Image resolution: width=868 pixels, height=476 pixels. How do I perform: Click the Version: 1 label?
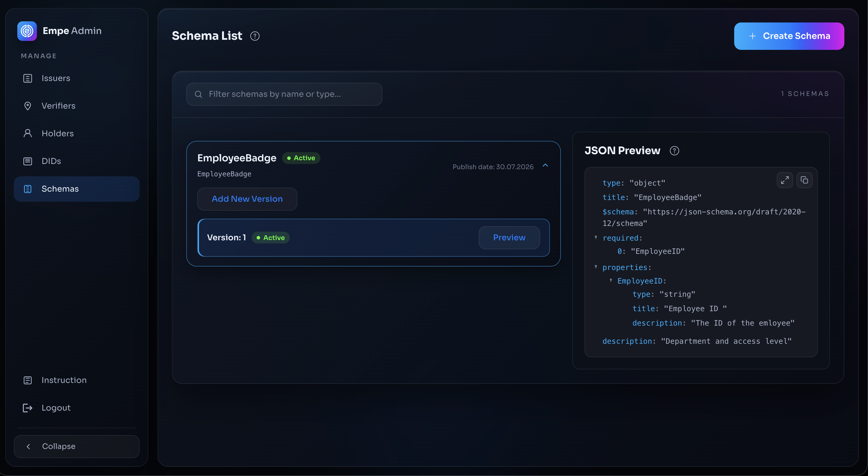pyautogui.click(x=226, y=238)
